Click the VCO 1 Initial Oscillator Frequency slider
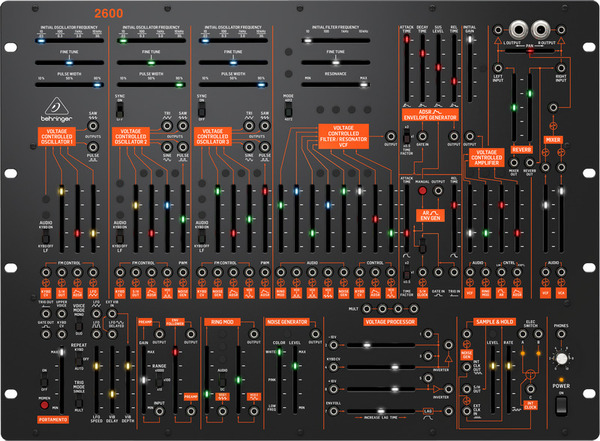Screen dimensions: 600x441 coord(69,40)
